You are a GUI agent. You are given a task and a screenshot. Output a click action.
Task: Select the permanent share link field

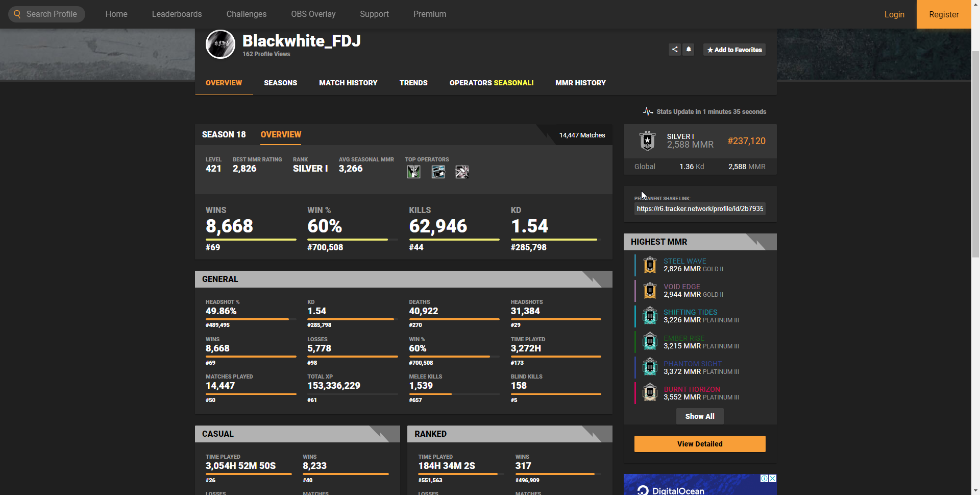coord(699,208)
